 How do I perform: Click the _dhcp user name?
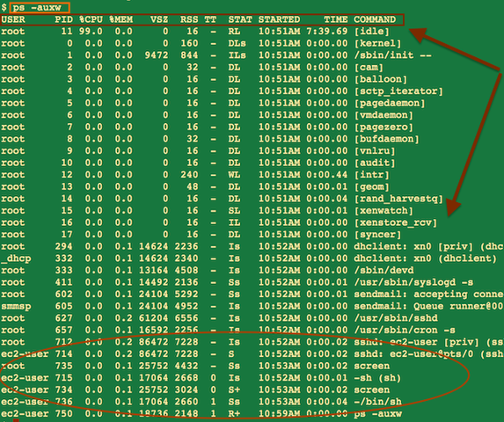coord(16,258)
